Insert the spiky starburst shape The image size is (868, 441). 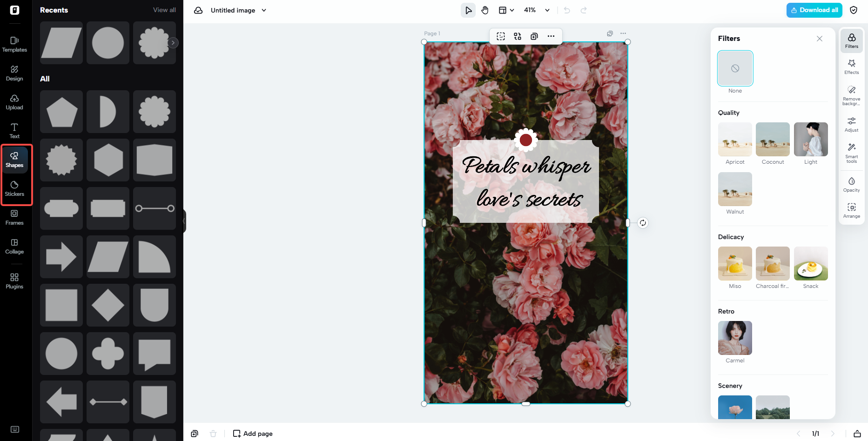(x=61, y=160)
